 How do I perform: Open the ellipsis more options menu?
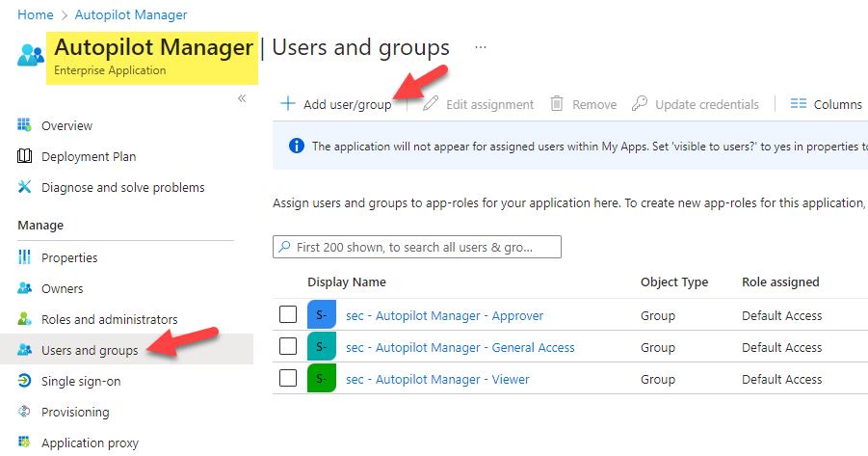(x=481, y=47)
